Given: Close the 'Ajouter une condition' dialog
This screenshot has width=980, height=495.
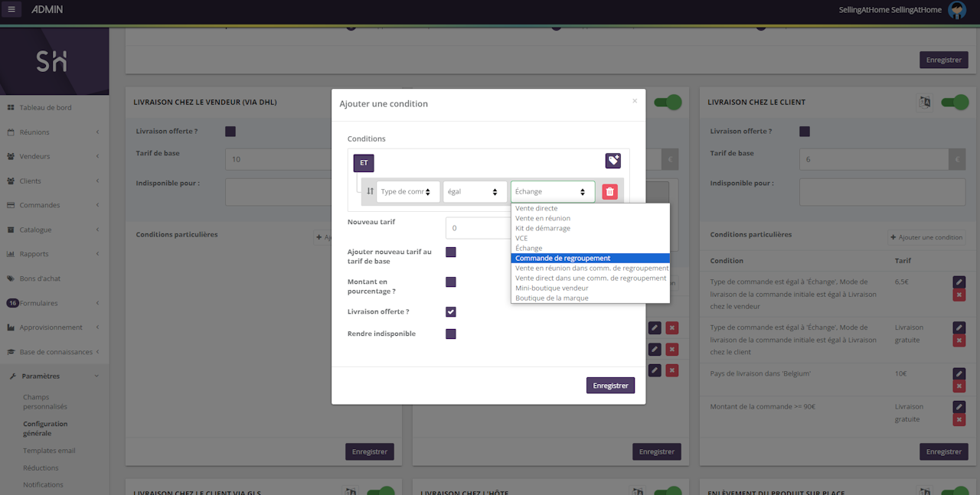Looking at the screenshot, I should coord(634,101).
